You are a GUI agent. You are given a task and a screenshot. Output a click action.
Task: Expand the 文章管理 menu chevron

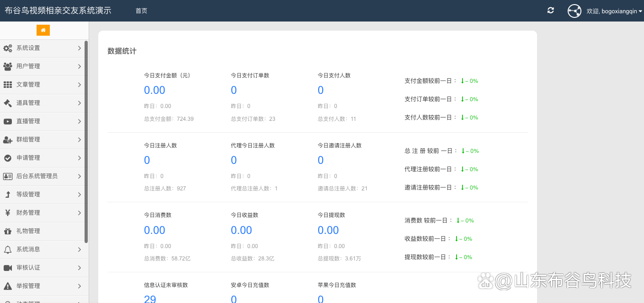pyautogui.click(x=80, y=85)
